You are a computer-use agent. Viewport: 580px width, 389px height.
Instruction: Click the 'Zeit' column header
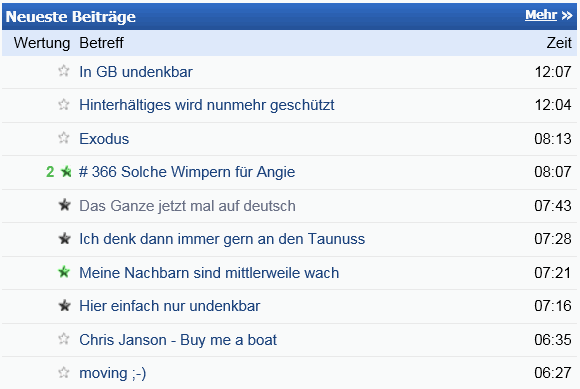(x=559, y=43)
